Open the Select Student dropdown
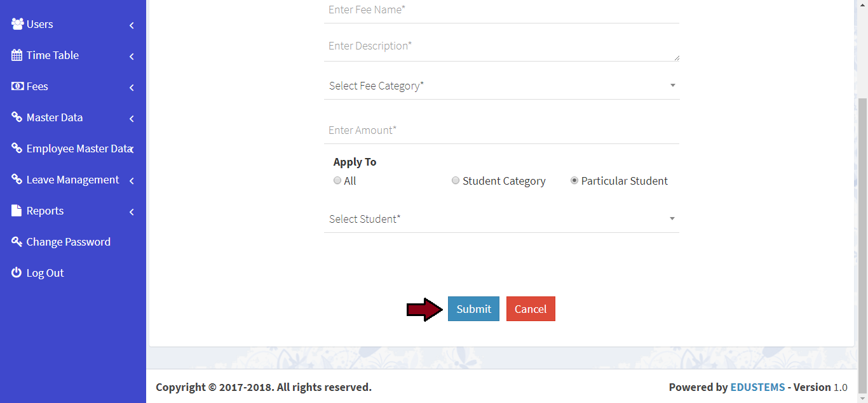 pos(501,219)
